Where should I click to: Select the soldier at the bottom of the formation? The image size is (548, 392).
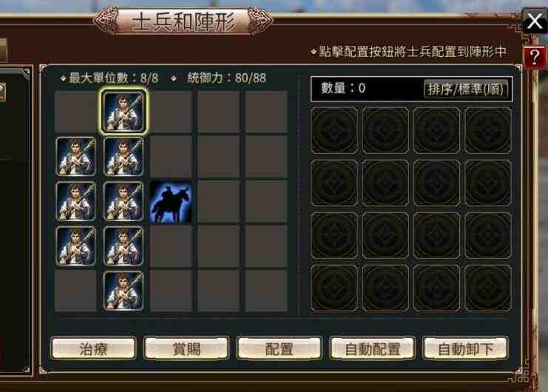(124, 291)
